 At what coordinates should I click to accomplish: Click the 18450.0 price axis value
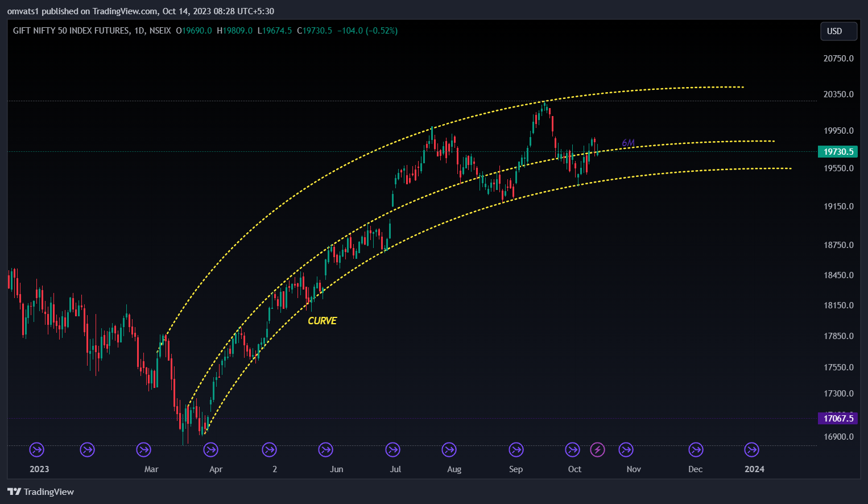click(838, 275)
